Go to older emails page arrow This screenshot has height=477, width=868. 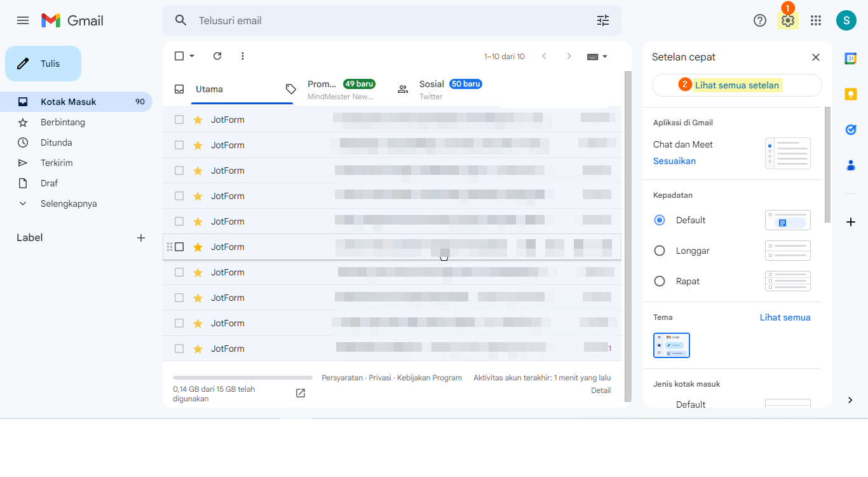point(569,56)
